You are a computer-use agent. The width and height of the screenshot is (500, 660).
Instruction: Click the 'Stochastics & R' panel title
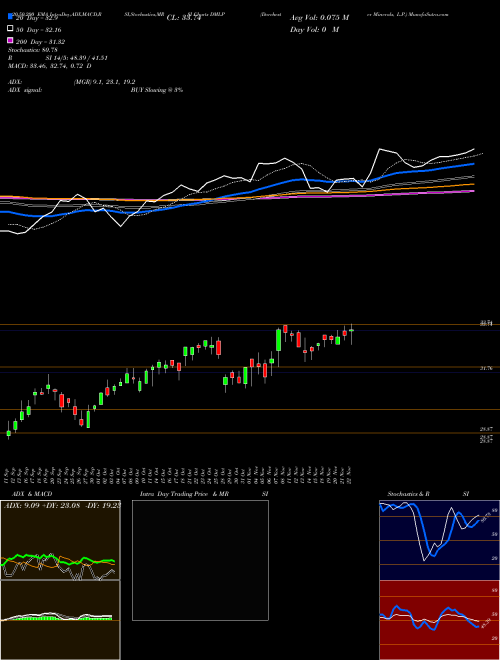[x=409, y=494]
